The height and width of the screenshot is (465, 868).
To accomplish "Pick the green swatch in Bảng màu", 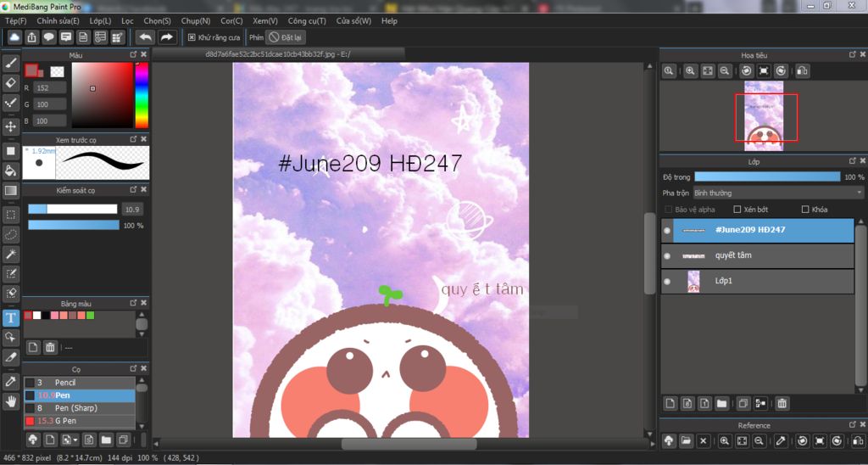I will pyautogui.click(x=90, y=316).
